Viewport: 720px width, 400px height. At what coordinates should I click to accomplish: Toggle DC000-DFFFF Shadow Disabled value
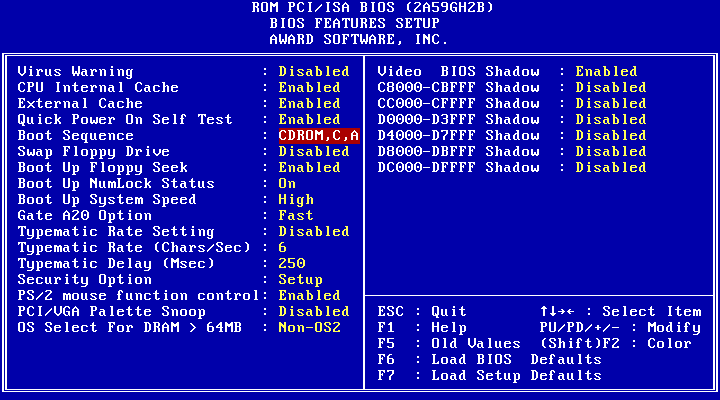click(x=611, y=167)
